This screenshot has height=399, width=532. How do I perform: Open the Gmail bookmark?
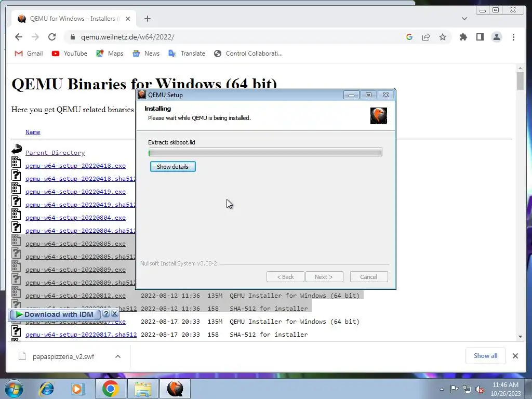[29, 54]
